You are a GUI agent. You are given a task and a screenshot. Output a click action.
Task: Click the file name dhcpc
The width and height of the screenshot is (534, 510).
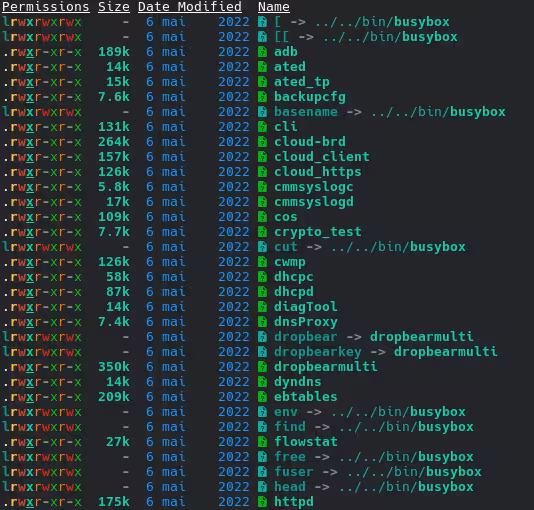click(x=294, y=277)
